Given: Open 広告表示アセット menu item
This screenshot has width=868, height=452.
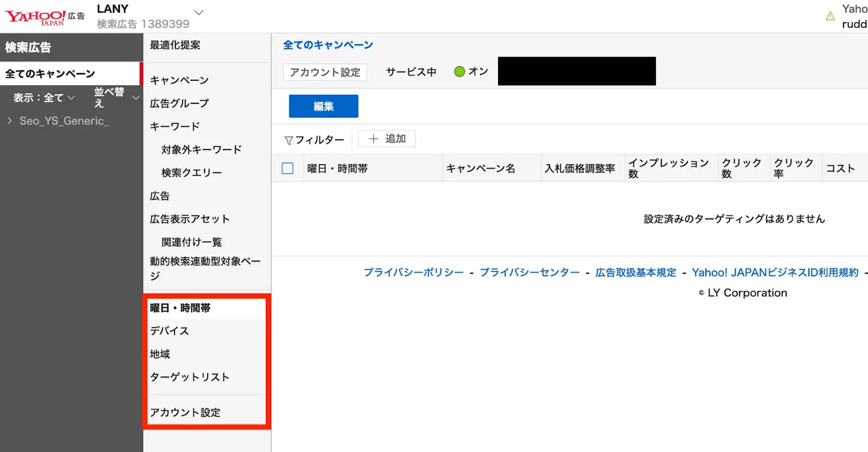Looking at the screenshot, I should point(189,219).
